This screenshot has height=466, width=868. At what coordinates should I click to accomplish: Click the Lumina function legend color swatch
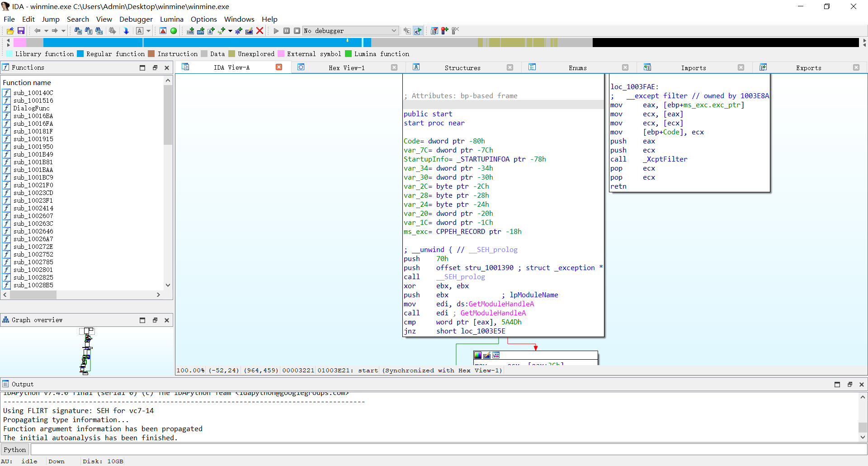pyautogui.click(x=349, y=53)
